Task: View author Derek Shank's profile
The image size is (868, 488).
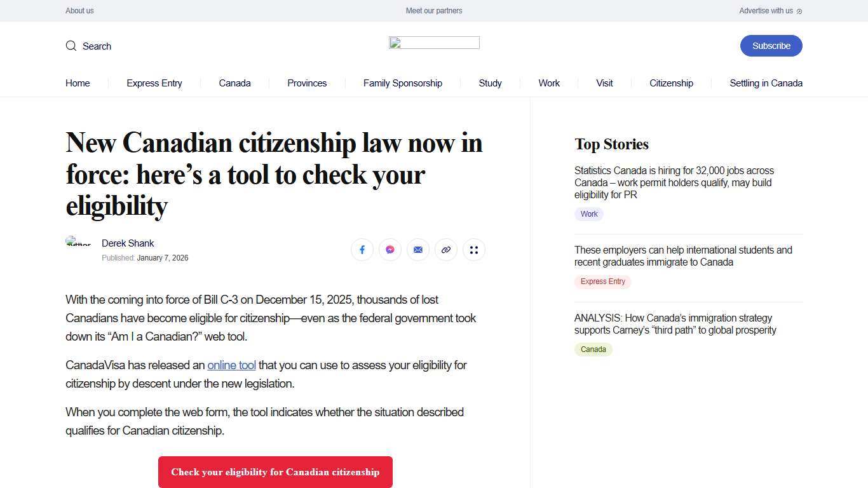Action: click(128, 243)
